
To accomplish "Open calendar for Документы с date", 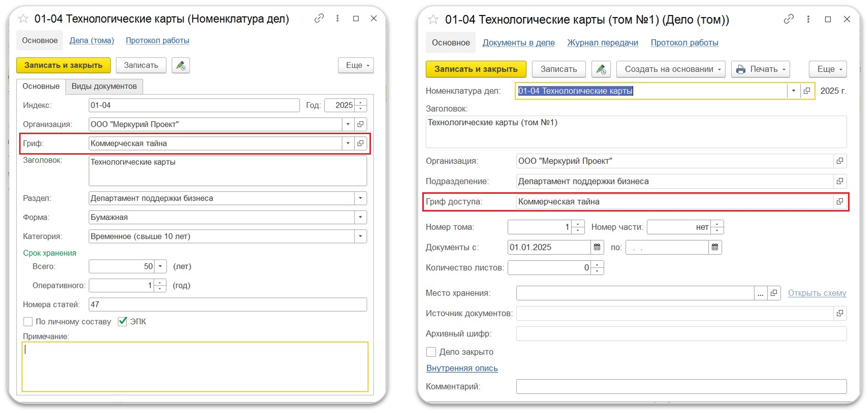I will click(597, 247).
